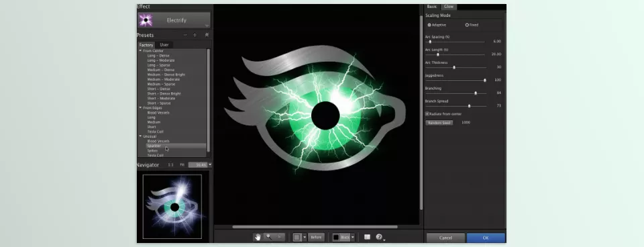Open the Basic settings tab

point(432,7)
